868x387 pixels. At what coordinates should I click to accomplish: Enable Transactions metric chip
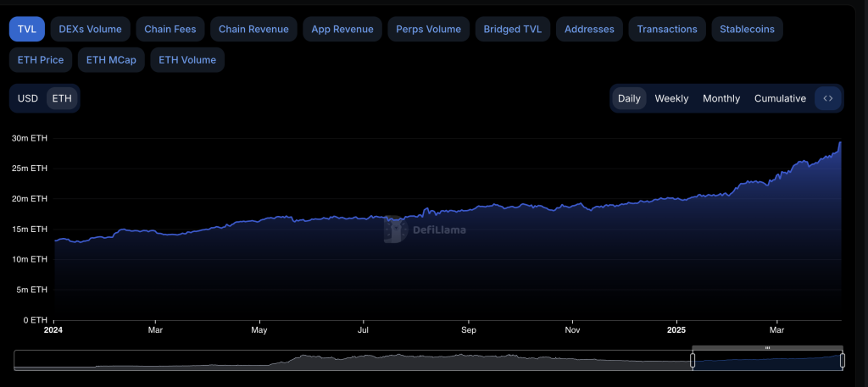[667, 29]
